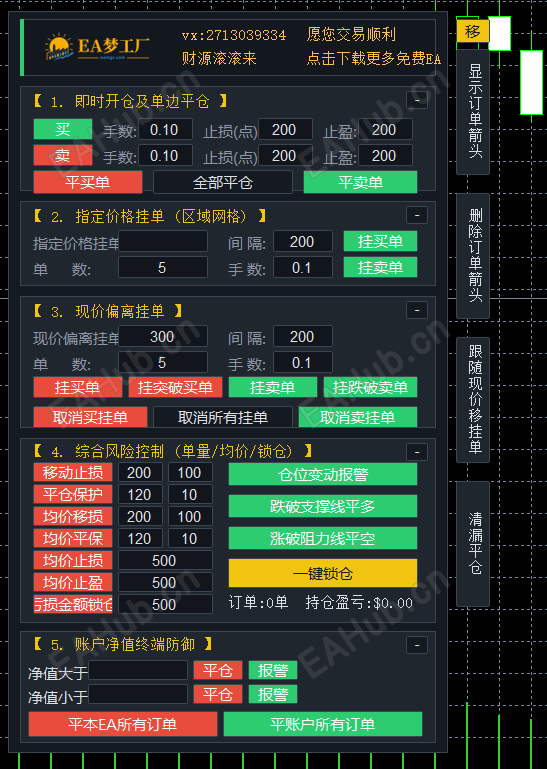Click 平仓保护 second value 10
The image size is (547, 769).
[x=190, y=494]
